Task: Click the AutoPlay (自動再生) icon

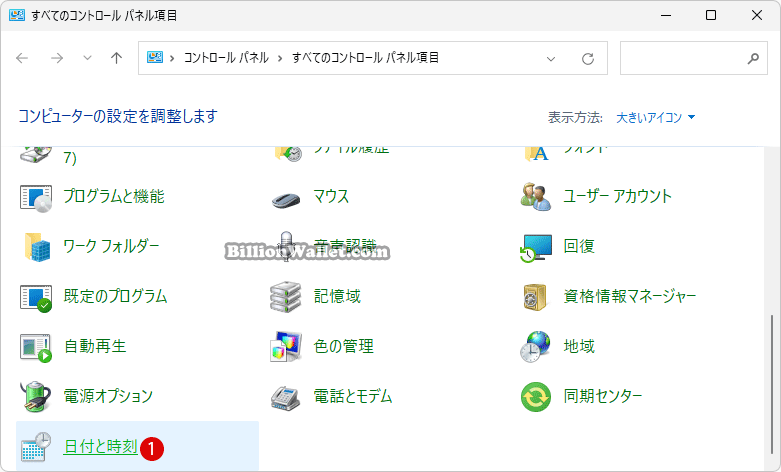Action: 36,348
